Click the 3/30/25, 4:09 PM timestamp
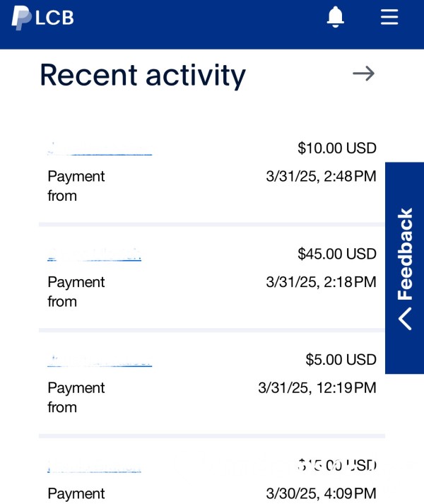 (321, 493)
